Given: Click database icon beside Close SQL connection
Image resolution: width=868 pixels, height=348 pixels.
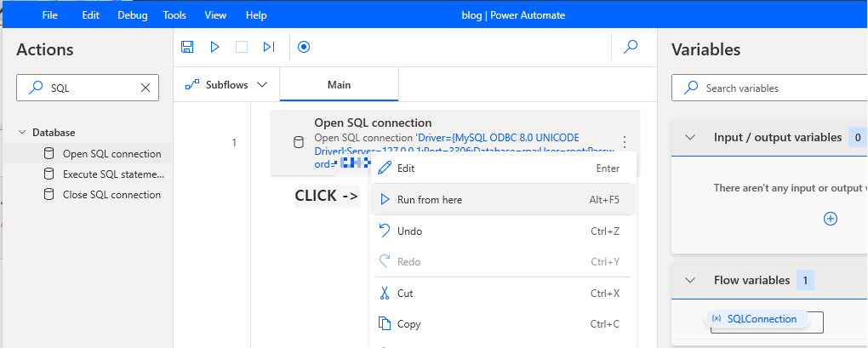Looking at the screenshot, I should (x=49, y=195).
